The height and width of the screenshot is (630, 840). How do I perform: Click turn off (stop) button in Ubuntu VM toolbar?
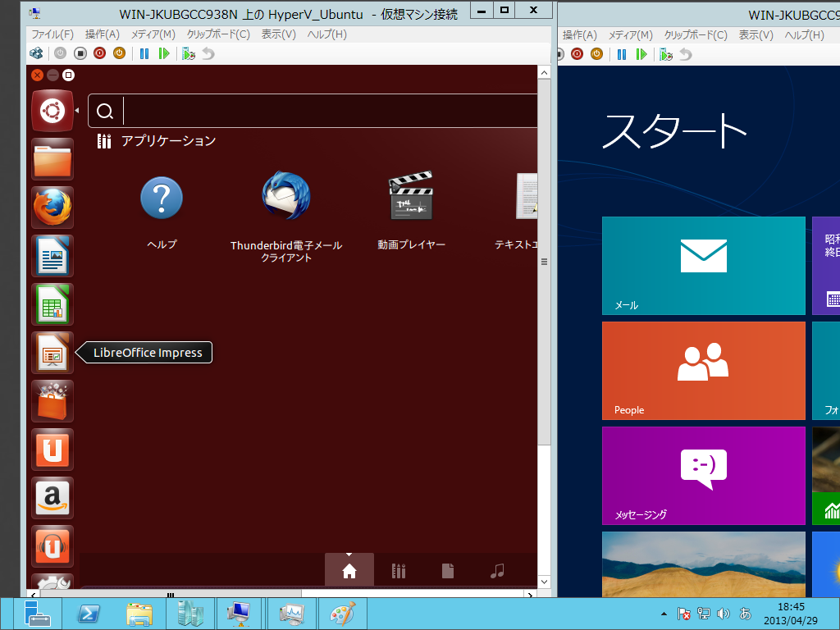[x=80, y=53]
